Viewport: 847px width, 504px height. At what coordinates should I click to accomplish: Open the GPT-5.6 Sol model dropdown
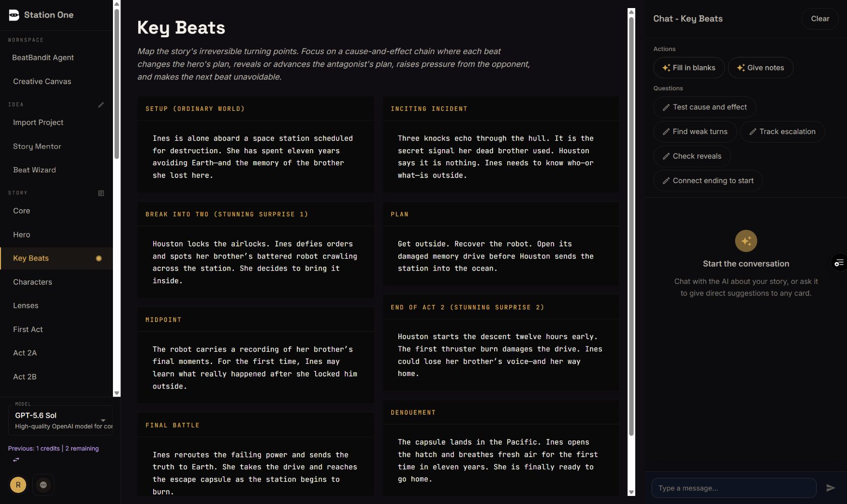coord(60,420)
